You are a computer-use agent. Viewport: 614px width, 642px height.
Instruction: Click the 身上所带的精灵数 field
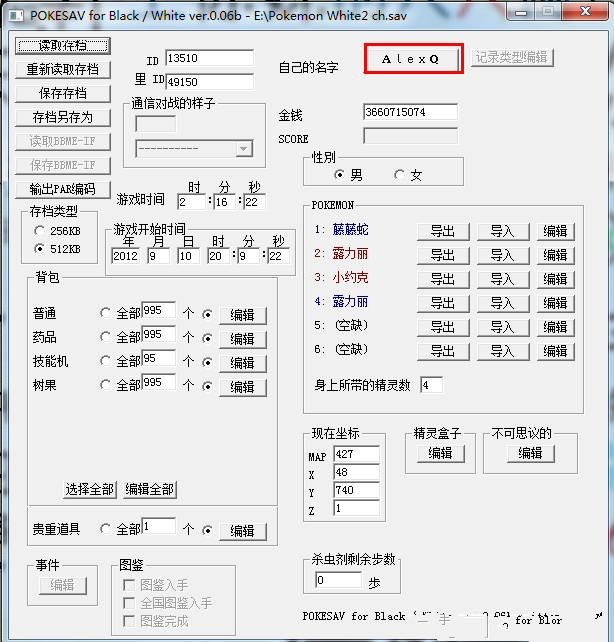pyautogui.click(x=431, y=385)
